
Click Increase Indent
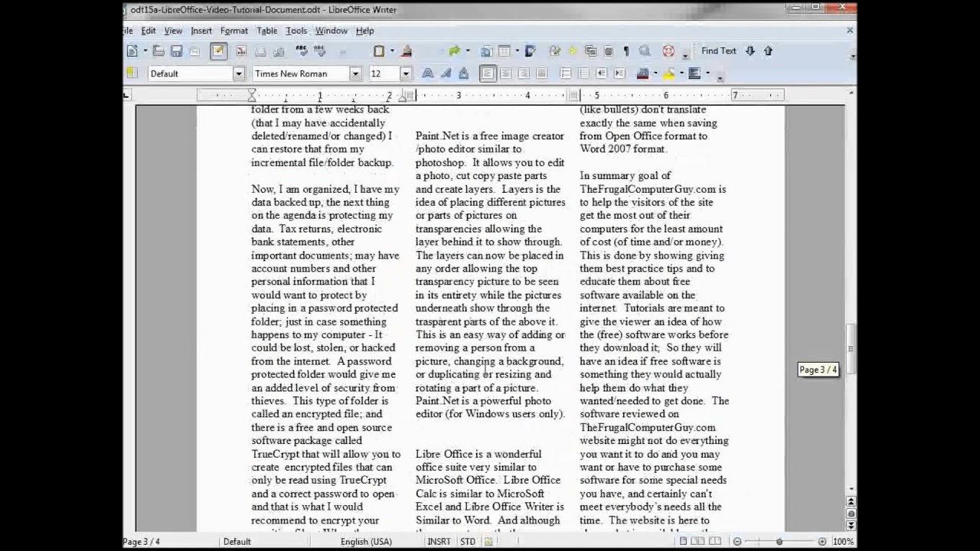620,73
